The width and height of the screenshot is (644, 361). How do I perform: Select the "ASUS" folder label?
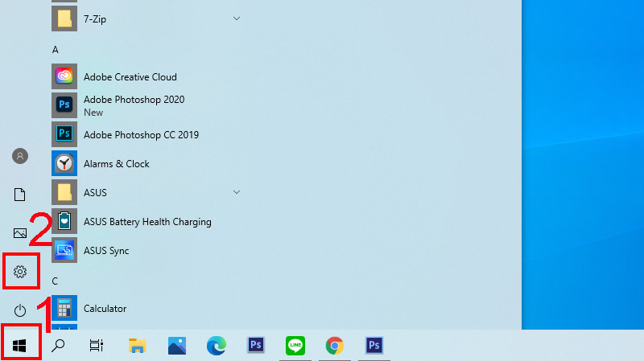[95, 192]
